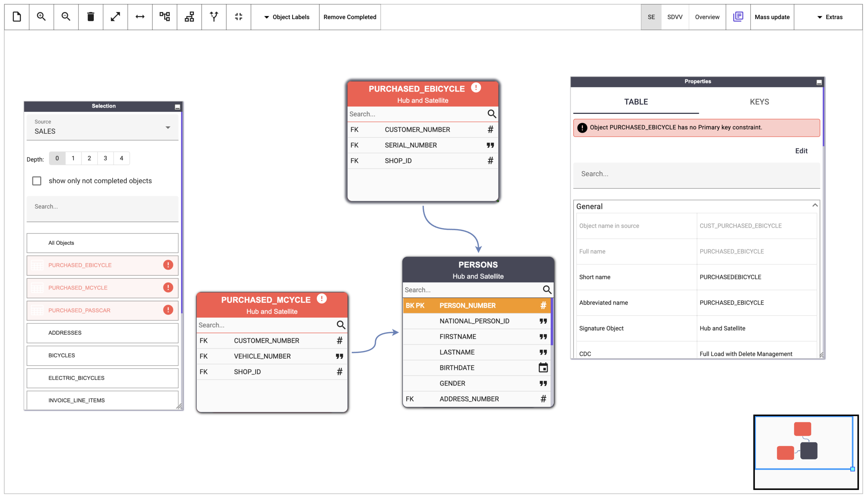Click the search icon in PERSONS table
Viewport: 868px width, 499px height.
[547, 290]
